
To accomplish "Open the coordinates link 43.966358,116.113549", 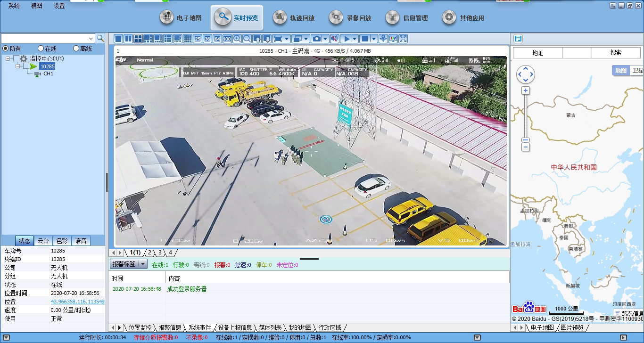I will click(x=78, y=302).
